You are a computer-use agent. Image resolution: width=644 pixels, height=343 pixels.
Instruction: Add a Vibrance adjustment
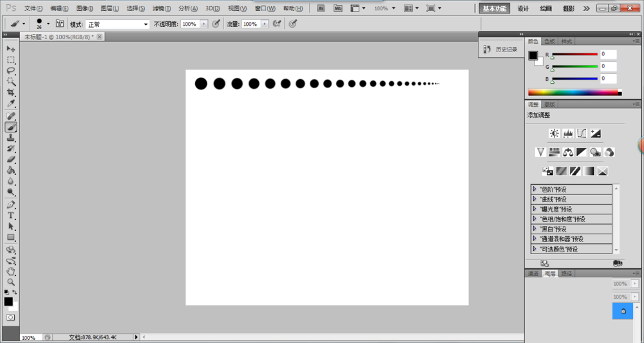click(540, 153)
